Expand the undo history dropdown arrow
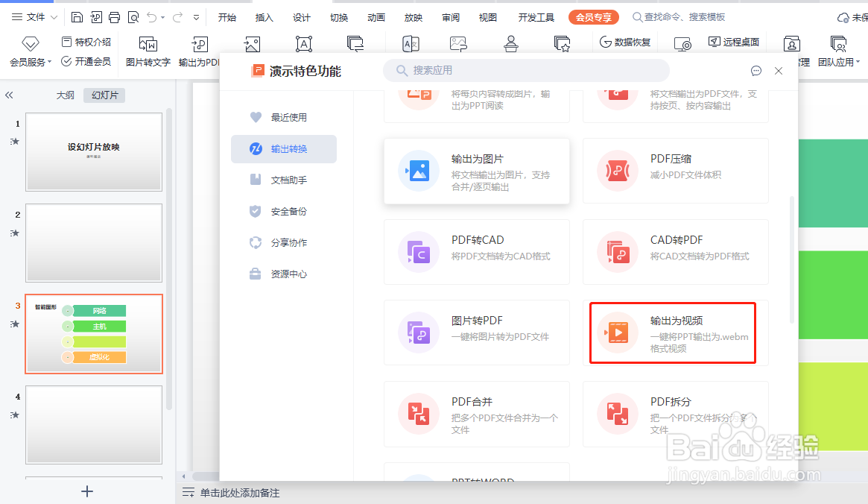This screenshot has width=868, height=504. click(162, 18)
